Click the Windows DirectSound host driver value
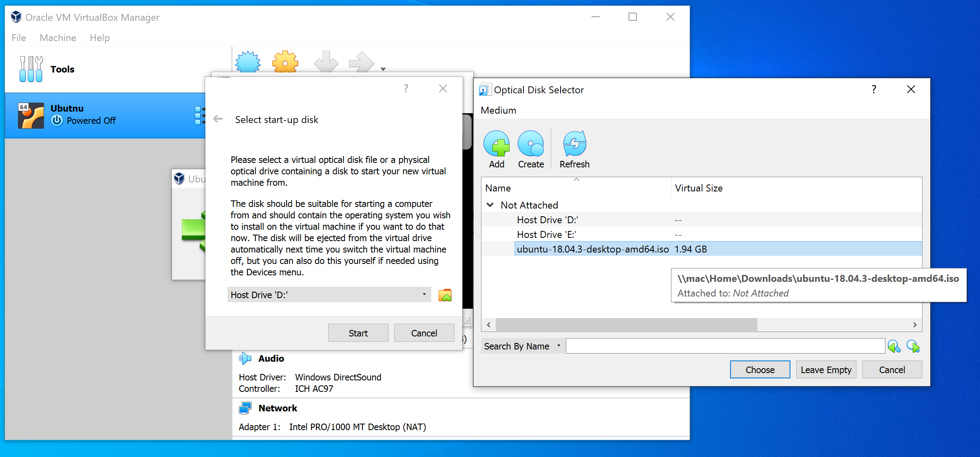980x457 pixels. 338,377
